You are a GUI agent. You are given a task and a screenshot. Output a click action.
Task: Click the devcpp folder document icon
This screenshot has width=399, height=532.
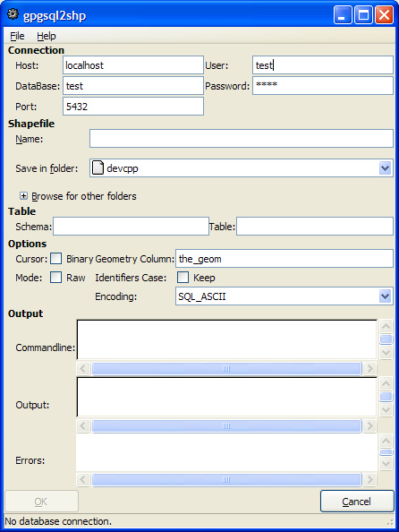click(98, 167)
